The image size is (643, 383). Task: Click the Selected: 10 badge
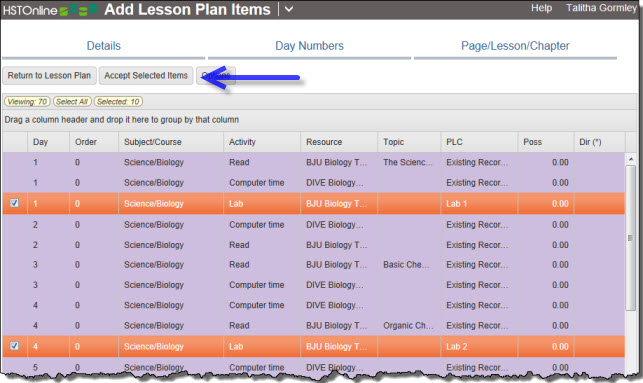pos(118,102)
